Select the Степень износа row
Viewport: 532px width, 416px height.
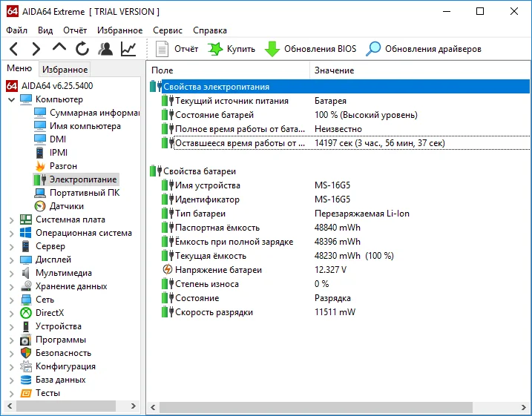[x=339, y=284]
